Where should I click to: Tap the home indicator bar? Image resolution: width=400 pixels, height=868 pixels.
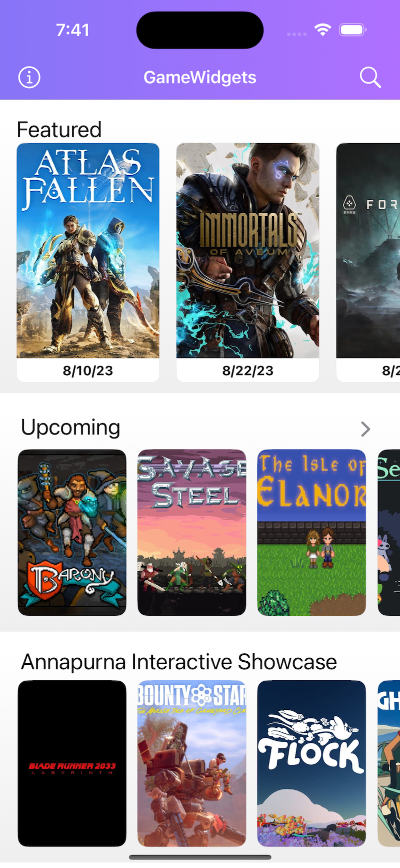[x=200, y=857]
